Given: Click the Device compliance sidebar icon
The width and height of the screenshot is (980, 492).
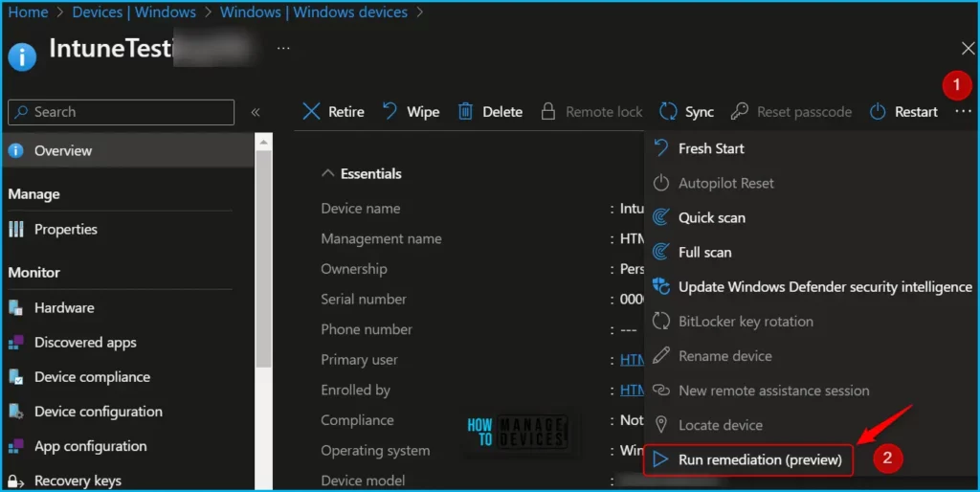Looking at the screenshot, I should pos(15,377).
